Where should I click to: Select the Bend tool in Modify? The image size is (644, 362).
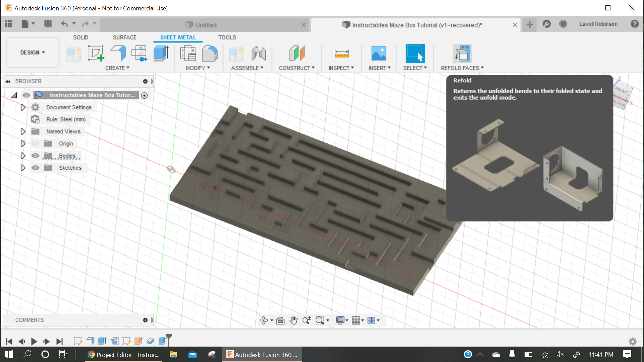(x=210, y=53)
